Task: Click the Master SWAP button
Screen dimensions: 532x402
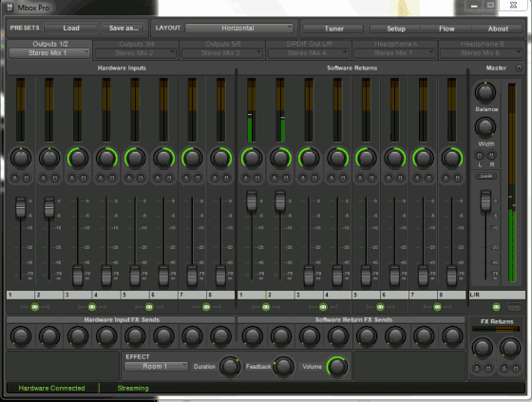Action: click(x=485, y=176)
